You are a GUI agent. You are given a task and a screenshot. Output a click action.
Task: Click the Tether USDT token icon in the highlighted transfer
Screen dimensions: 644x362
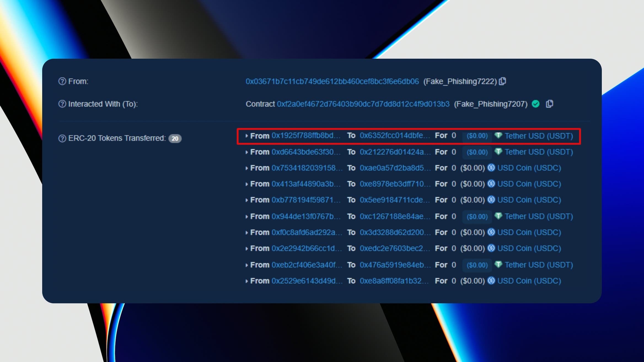tap(498, 136)
